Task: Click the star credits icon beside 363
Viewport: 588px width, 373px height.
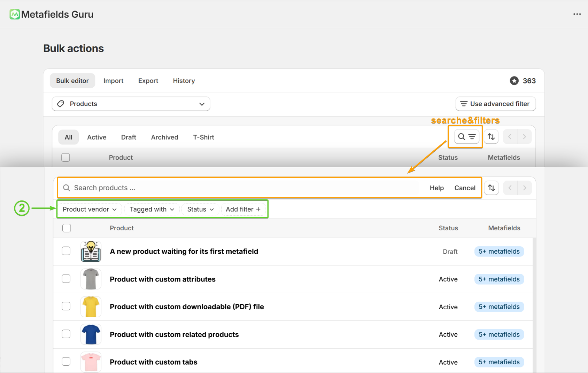Action: [514, 81]
